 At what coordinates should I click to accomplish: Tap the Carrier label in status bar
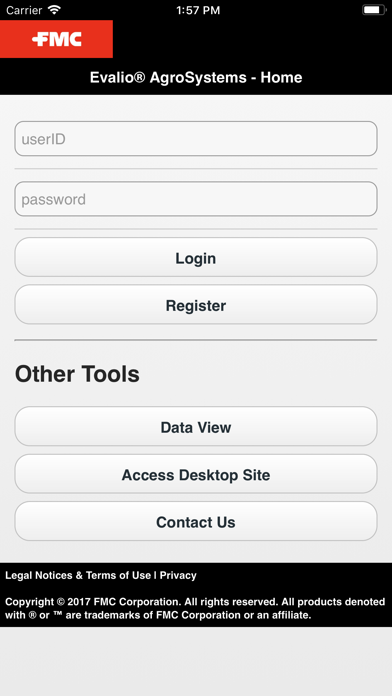tap(24, 10)
